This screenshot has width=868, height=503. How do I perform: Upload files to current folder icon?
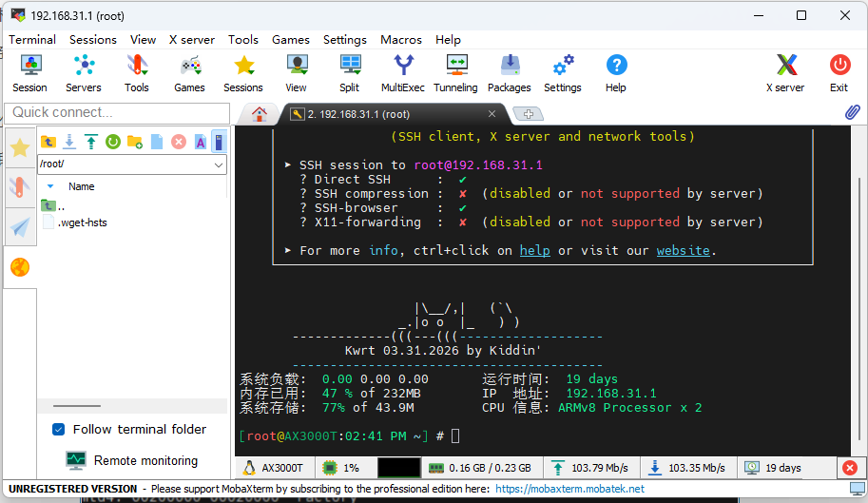pos(90,143)
